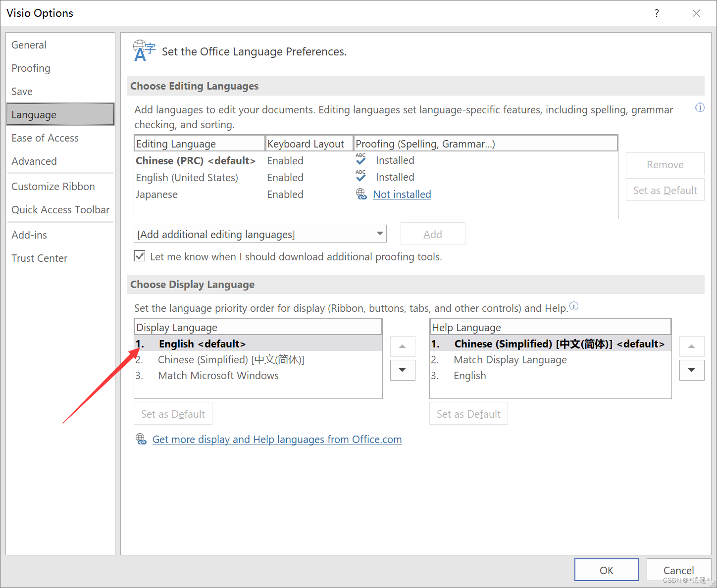Click the Help Language list header
Screen dimensions: 717x588
click(x=551, y=327)
